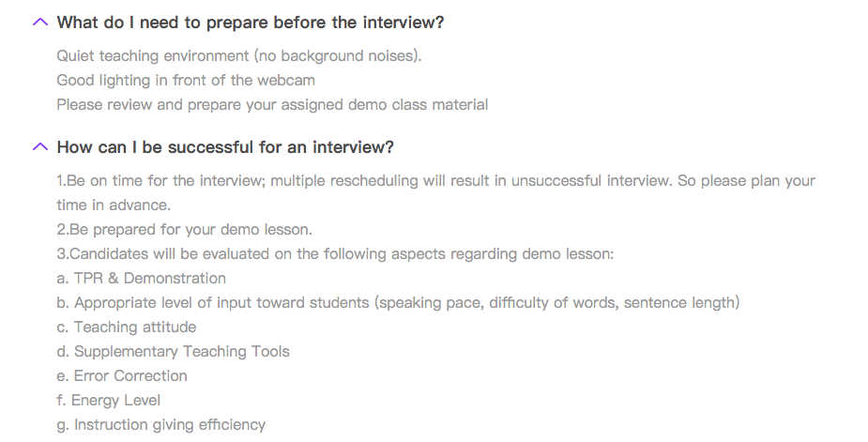
Task: Click 'Be prepared for your demo lesson'
Action: 184,229
